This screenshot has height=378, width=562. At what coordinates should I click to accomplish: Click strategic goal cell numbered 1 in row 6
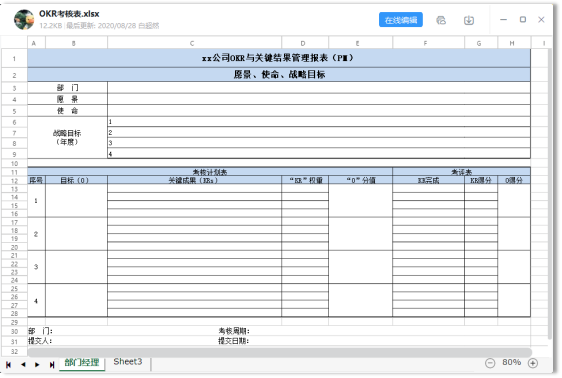point(319,122)
